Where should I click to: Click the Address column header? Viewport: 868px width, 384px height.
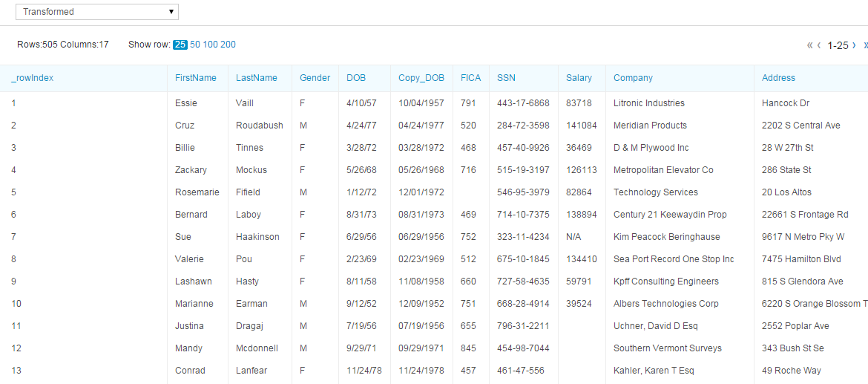778,78
